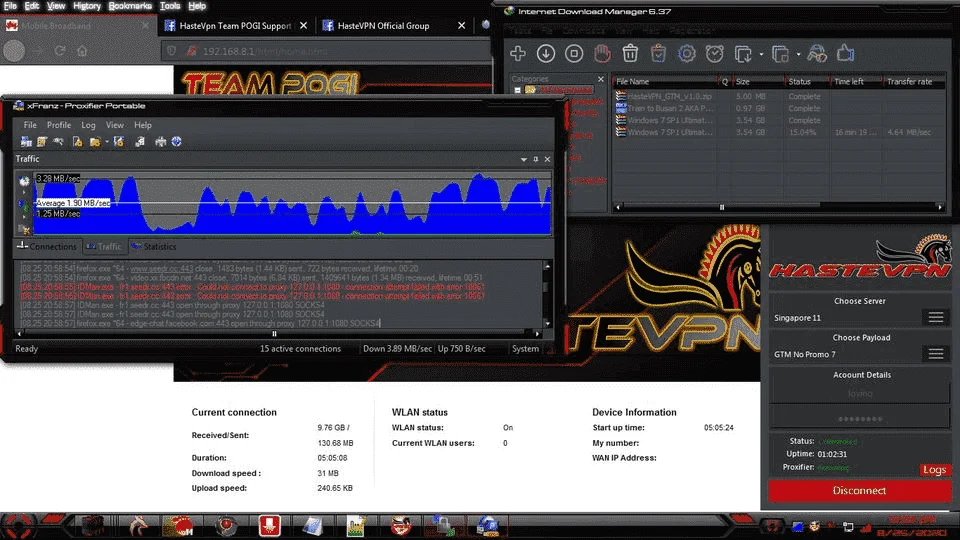960x540 pixels.
Task: Open Firefox History menu
Action: [x=86, y=6]
